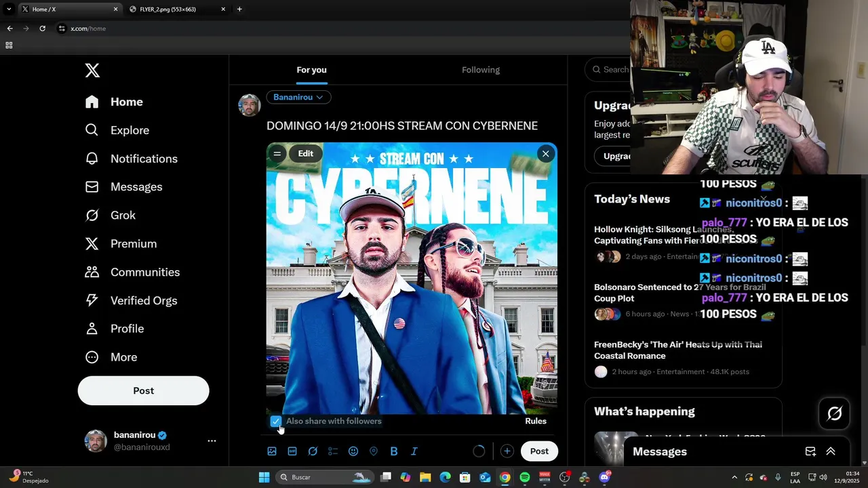The width and height of the screenshot is (868, 488).
Task: Open the browser tab search dropdown
Action: [x=8, y=9]
